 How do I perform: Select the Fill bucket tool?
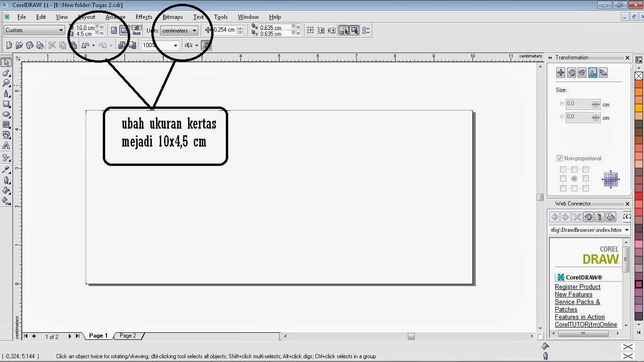pyautogui.click(x=6, y=190)
